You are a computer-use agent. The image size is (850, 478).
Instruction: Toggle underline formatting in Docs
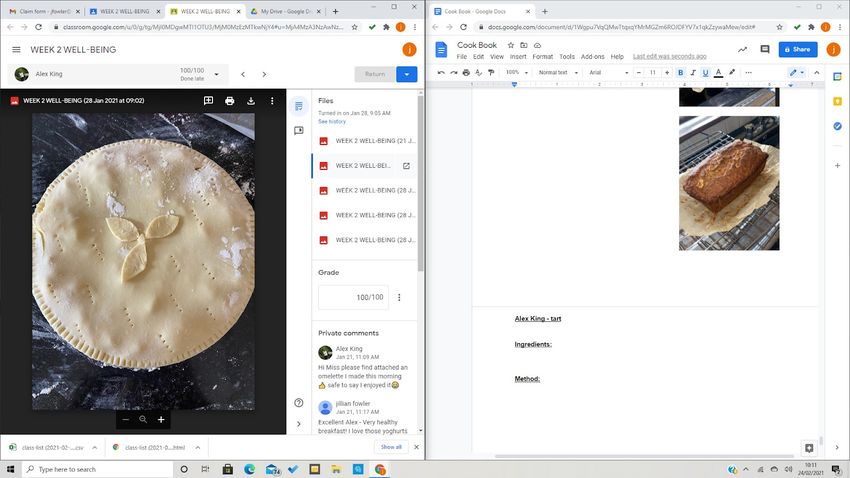(705, 72)
